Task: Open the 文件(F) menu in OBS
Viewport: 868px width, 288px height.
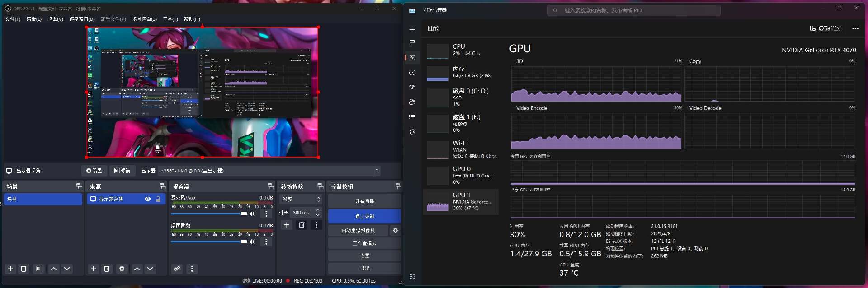Action: click(13, 19)
